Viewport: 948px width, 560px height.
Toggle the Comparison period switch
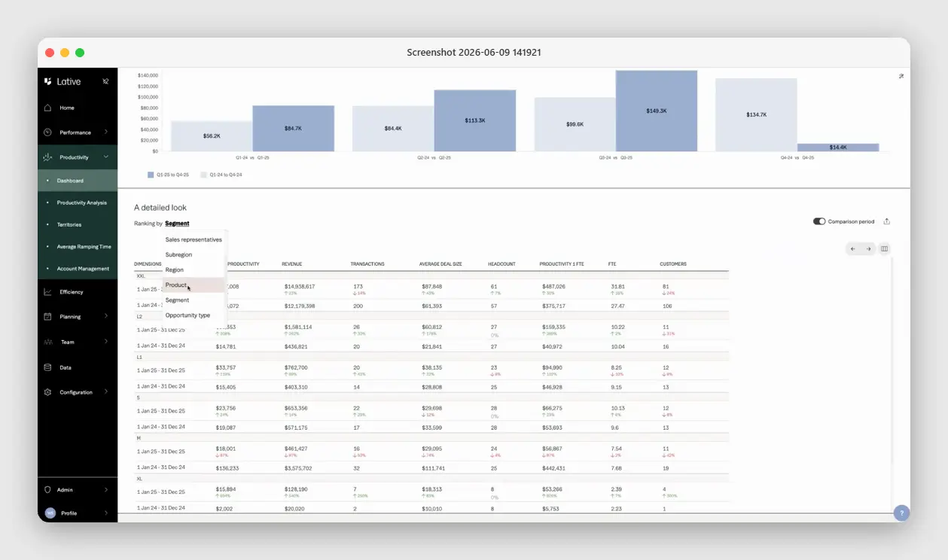tap(819, 221)
